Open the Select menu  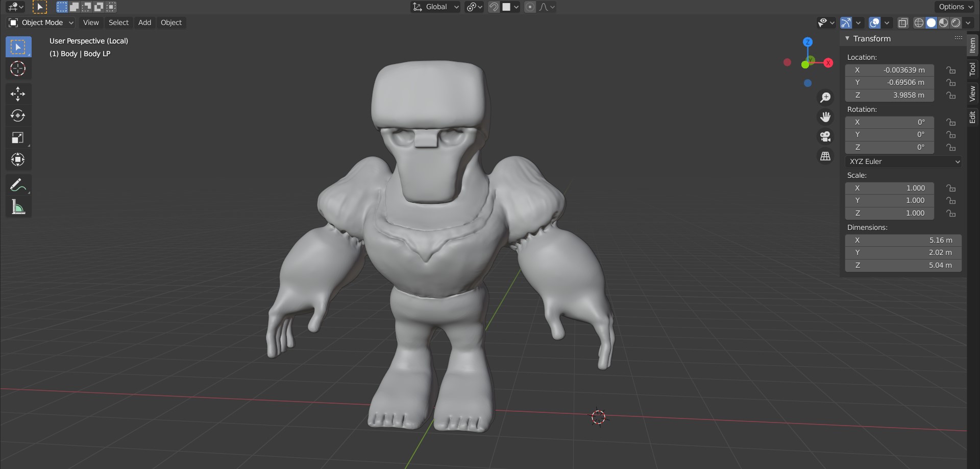[118, 22]
